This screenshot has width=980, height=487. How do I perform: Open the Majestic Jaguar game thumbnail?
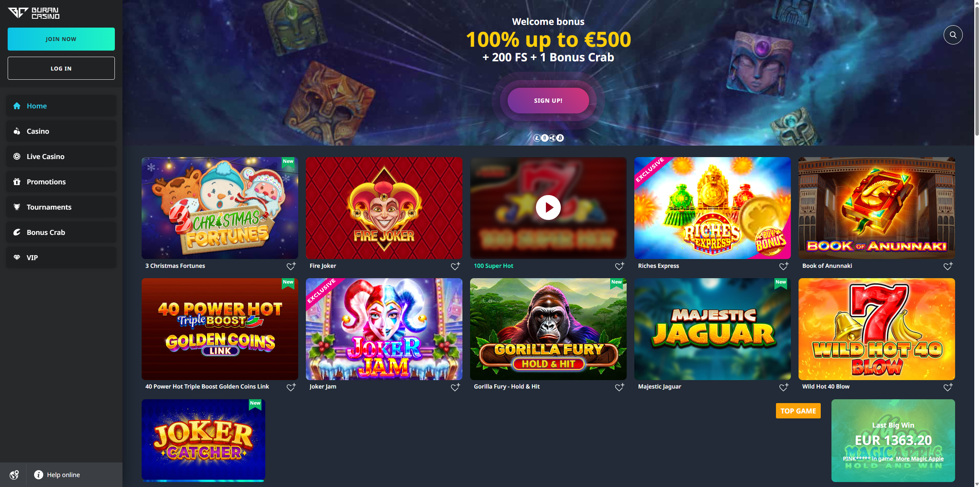point(712,329)
